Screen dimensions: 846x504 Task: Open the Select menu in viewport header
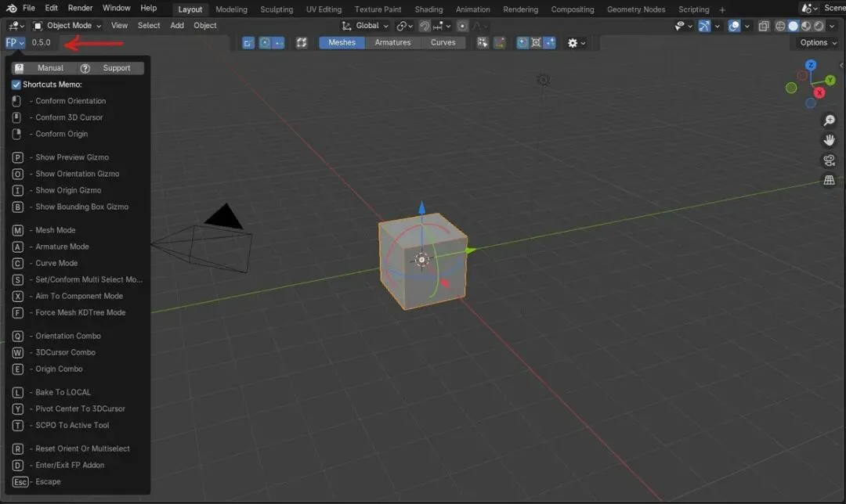coord(149,25)
